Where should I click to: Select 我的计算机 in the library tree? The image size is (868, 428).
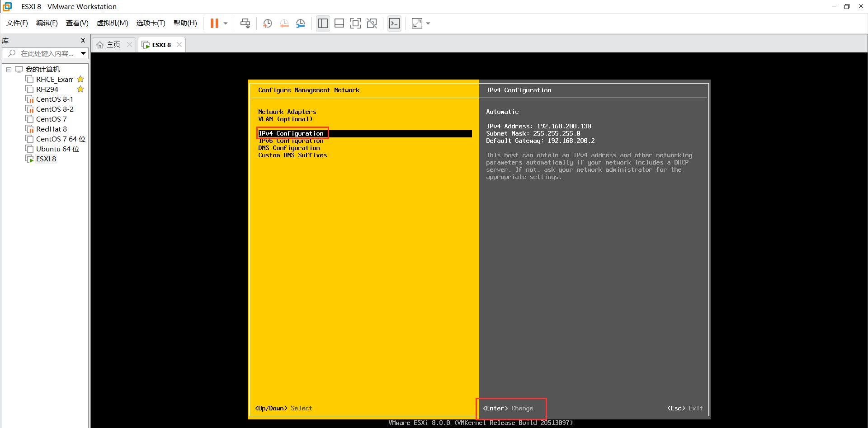[x=42, y=70]
